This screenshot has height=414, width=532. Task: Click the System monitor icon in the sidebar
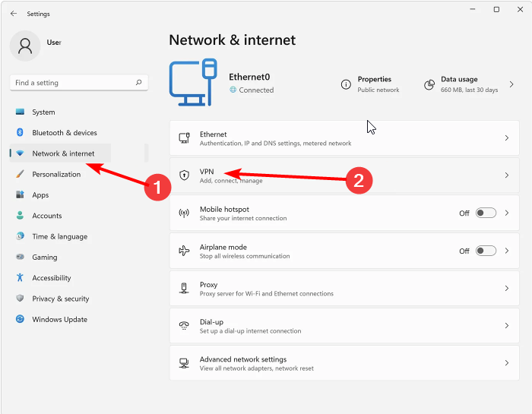(20, 112)
